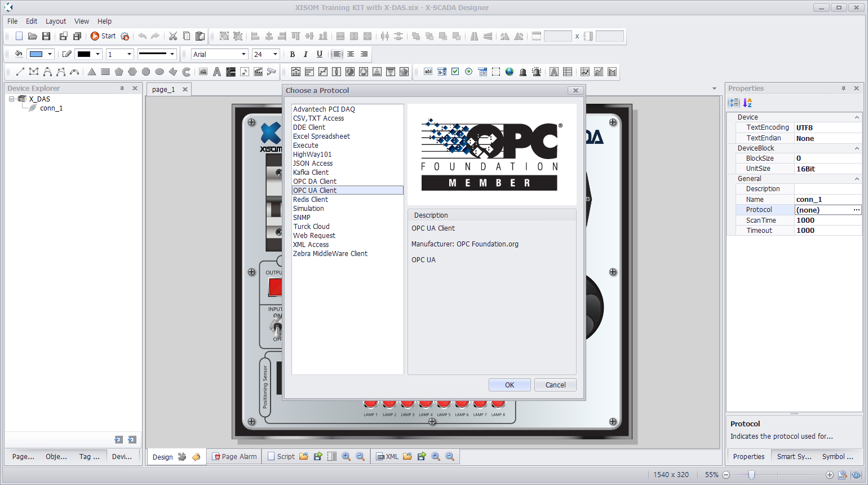Viewport: 868px width, 485px height.
Task: Open the line color dropdown arrow
Action: [x=98, y=54]
